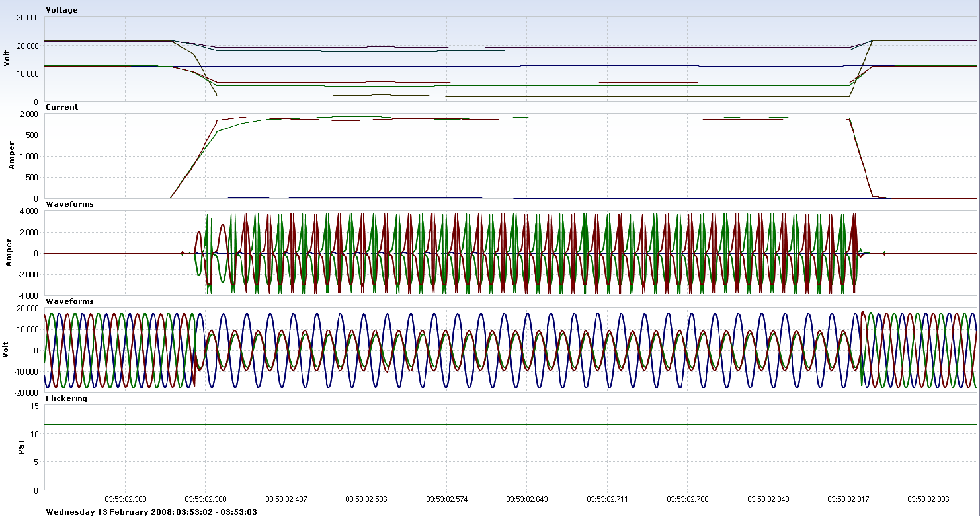The width and height of the screenshot is (980, 516).
Task: Click the -4 000 value on the waveform Amper axis
Action: point(27,295)
